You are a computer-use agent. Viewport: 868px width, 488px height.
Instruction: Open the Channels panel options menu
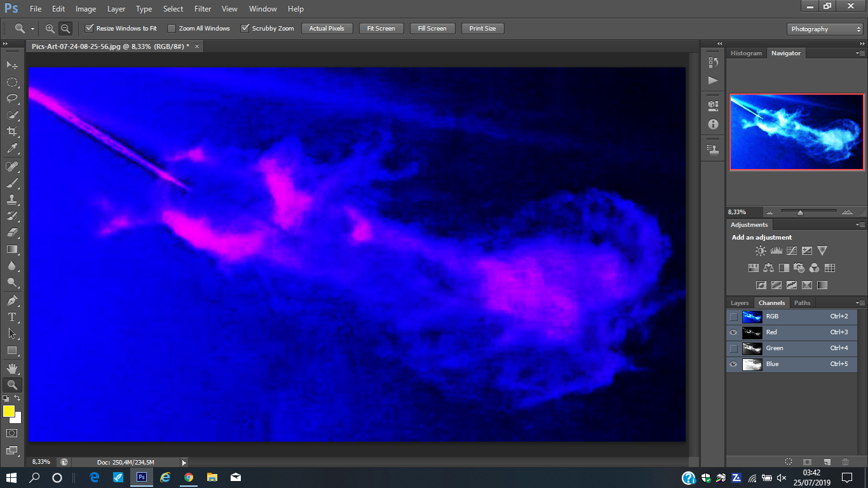(x=860, y=303)
